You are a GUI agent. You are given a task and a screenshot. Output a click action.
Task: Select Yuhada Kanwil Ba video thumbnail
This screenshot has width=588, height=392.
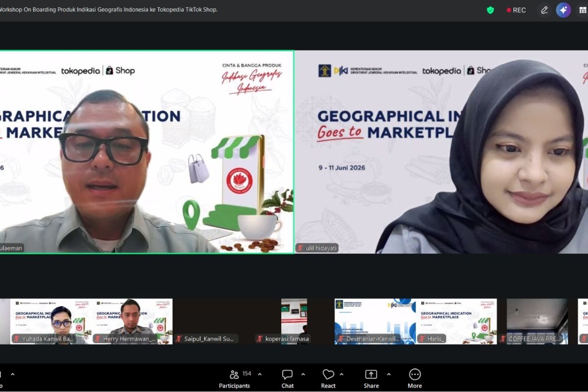(x=50, y=321)
